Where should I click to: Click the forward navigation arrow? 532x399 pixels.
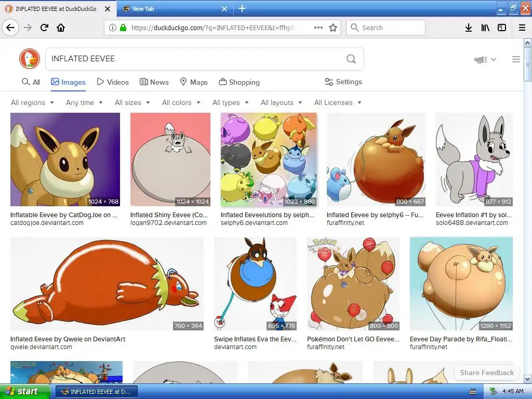(28, 28)
